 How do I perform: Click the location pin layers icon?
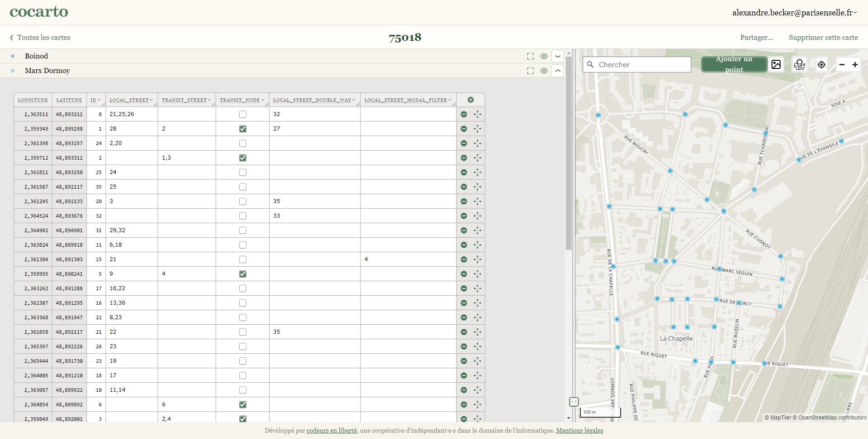(x=799, y=64)
